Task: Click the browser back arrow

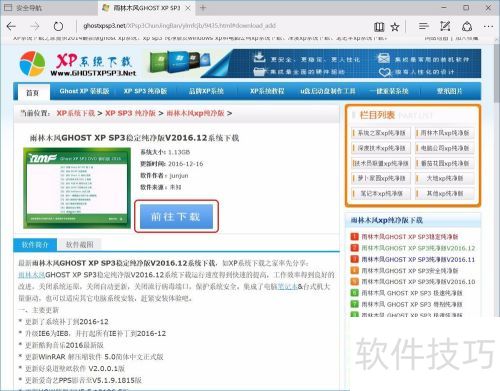Action: [x=11, y=26]
